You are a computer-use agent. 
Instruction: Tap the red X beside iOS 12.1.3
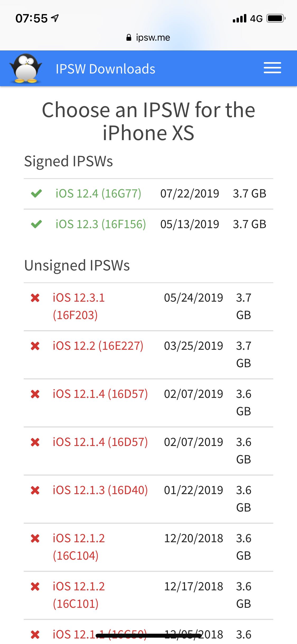35,490
